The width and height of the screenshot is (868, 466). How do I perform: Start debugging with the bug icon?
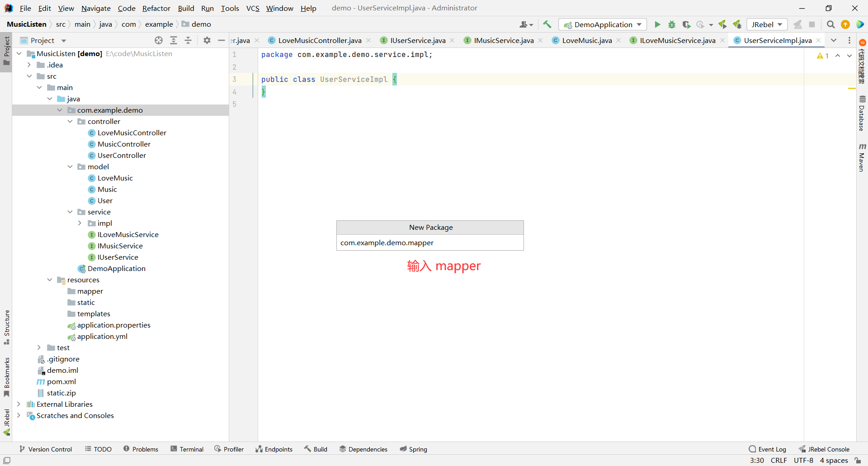pos(672,24)
